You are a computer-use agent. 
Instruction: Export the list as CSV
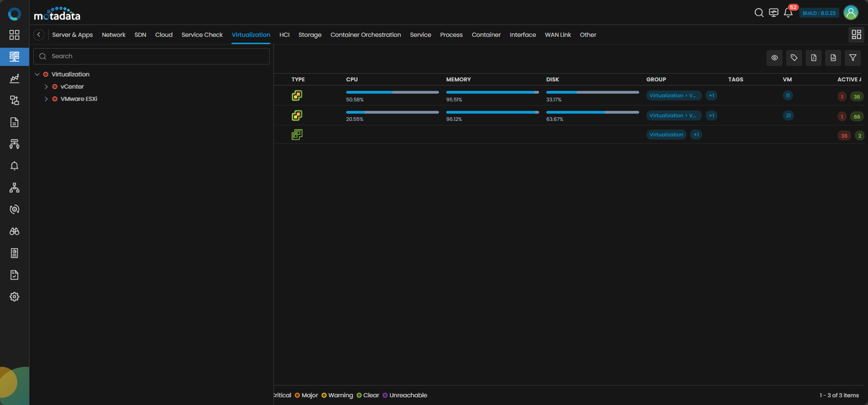pos(833,58)
